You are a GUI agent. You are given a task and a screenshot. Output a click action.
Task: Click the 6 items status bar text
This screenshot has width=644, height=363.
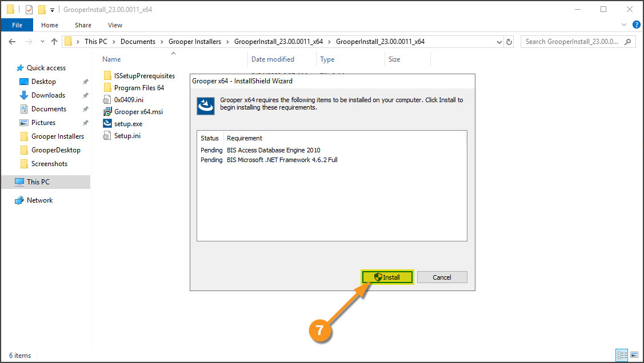20,356
